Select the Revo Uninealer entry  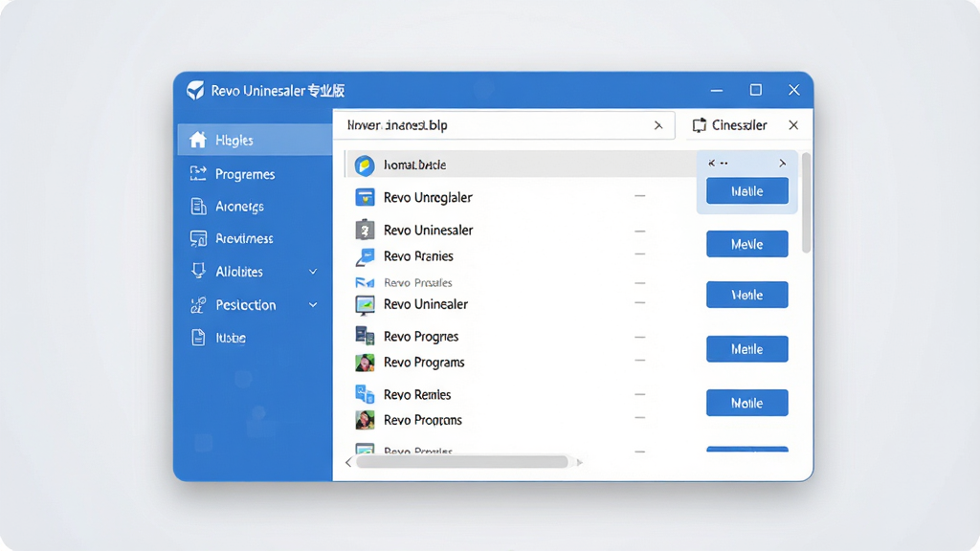(x=426, y=304)
